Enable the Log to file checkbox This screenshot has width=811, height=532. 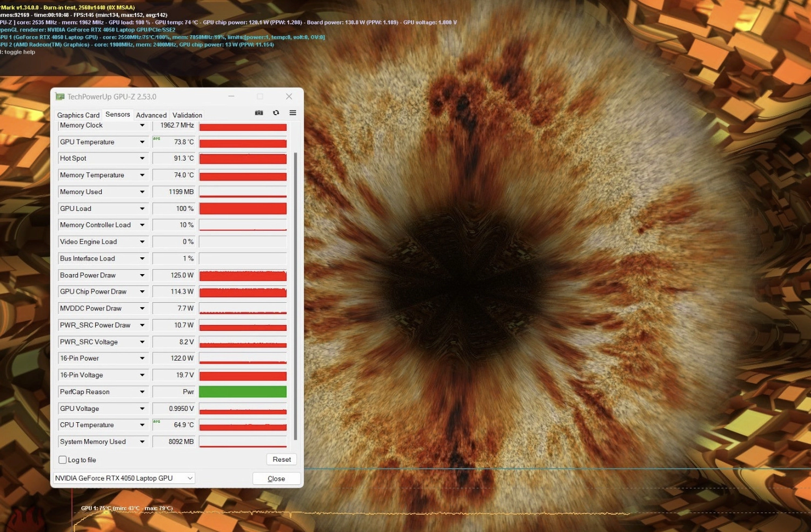pyautogui.click(x=63, y=460)
